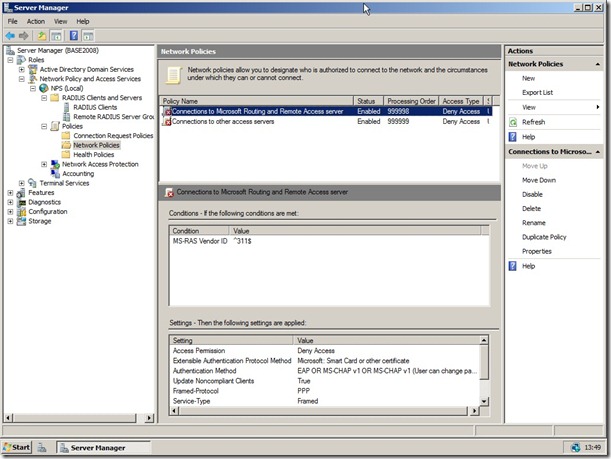Click Delete action for selected policy
Viewport: 611px width, 459px height.
click(532, 209)
